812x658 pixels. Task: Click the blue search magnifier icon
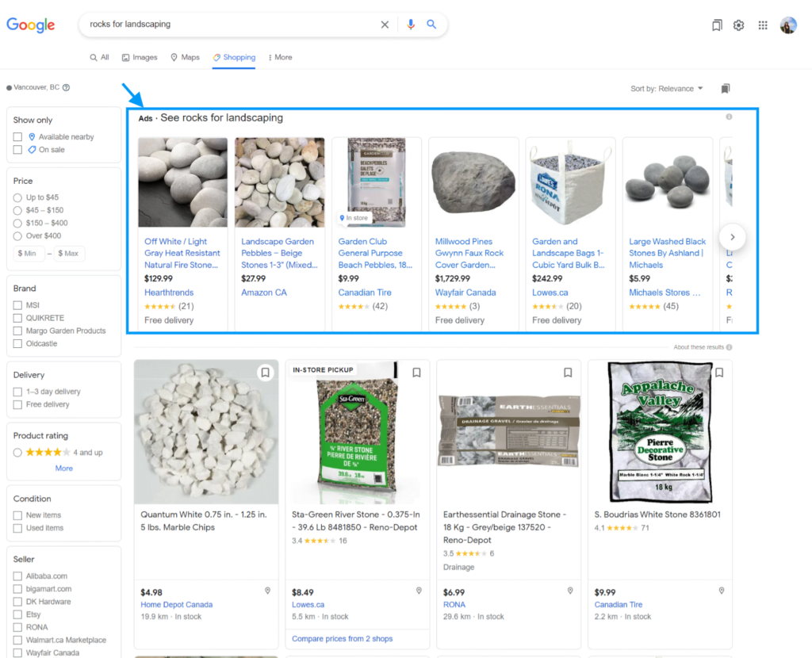click(431, 25)
